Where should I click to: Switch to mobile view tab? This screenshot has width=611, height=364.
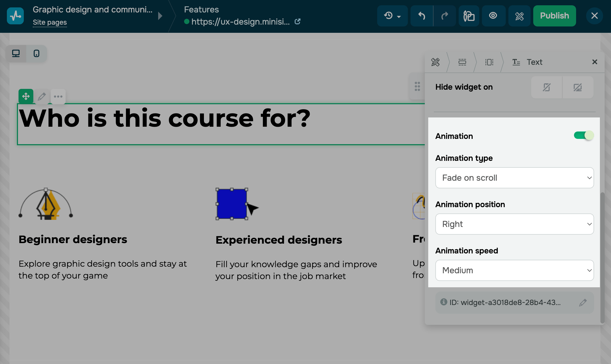pos(37,54)
